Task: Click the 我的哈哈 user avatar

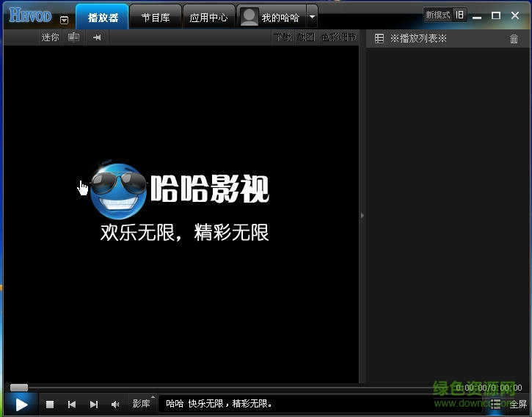Action: click(250, 17)
